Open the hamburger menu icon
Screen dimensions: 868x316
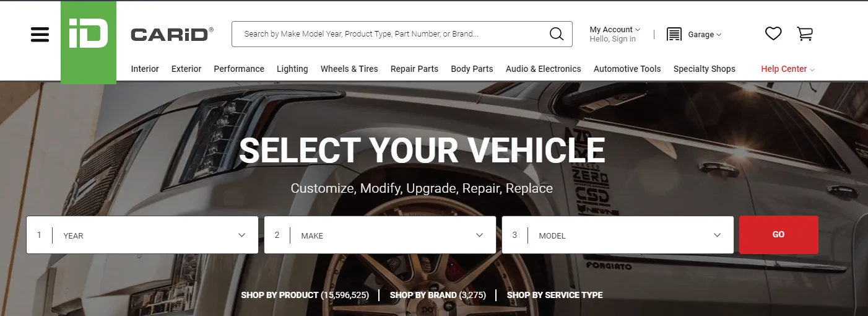[x=40, y=34]
